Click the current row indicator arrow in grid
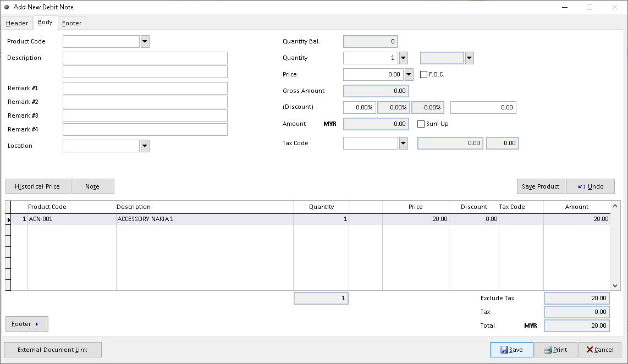The width and height of the screenshot is (628, 364). point(8,219)
